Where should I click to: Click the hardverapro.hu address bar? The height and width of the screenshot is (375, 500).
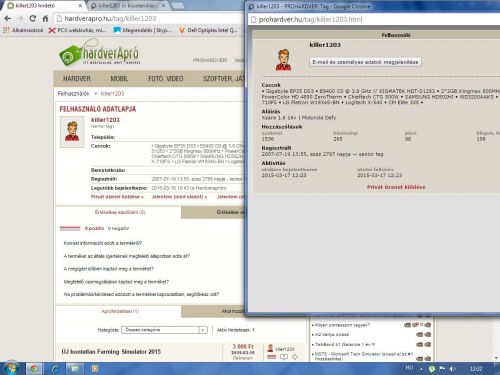tap(150, 19)
